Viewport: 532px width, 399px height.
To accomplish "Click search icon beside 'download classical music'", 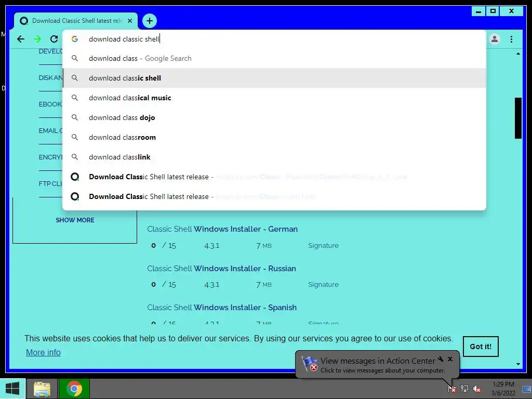I will pos(75,98).
